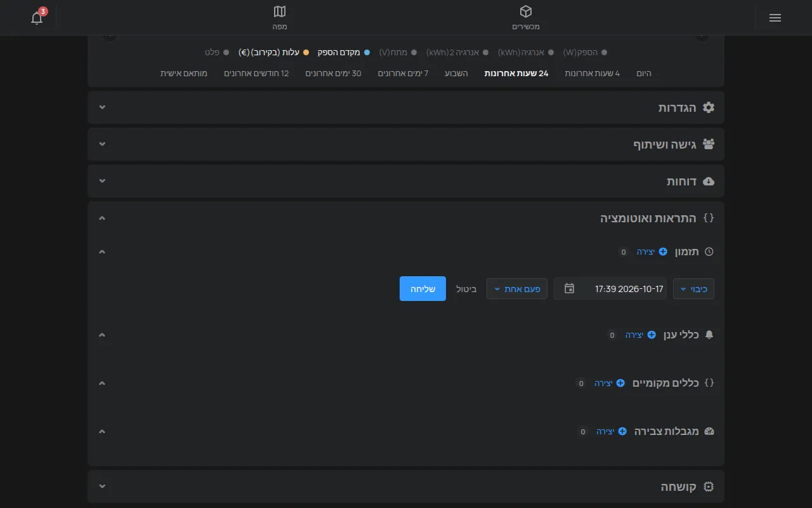Screen dimensions: 812x508
Task: Expand the הגדרות settings section chevron
Action: click(102, 107)
